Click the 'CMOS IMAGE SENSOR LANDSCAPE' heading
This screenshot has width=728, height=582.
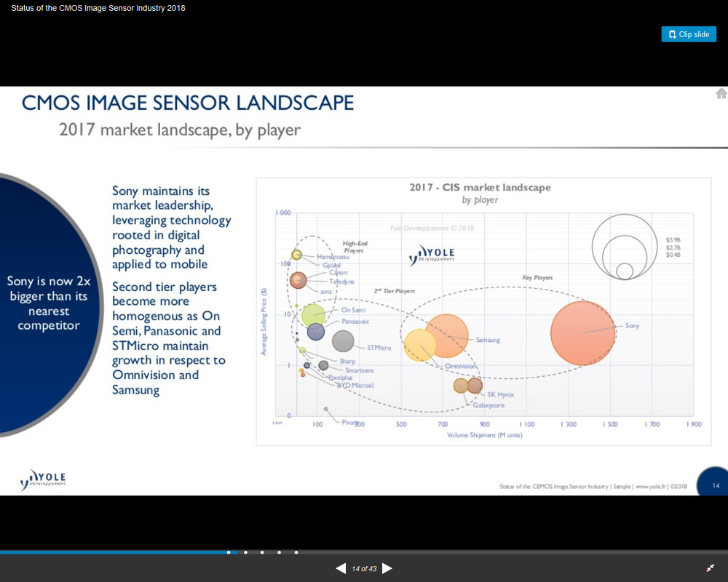click(x=188, y=103)
